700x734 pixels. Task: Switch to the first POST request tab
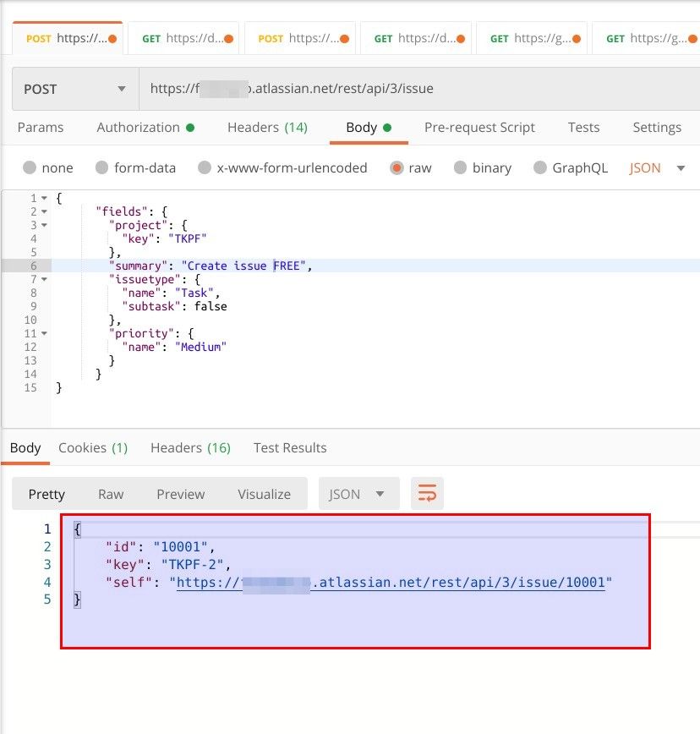(68, 38)
